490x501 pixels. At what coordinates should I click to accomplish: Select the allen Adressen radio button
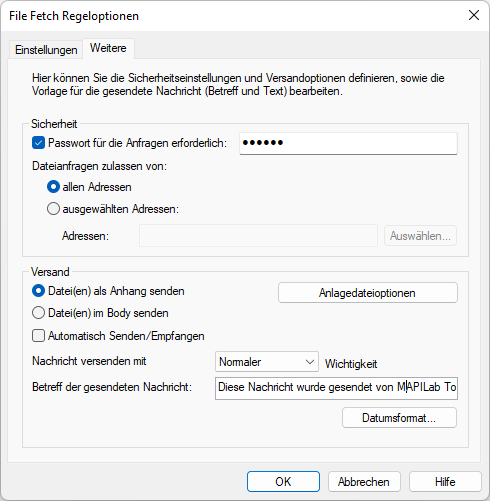pos(53,187)
